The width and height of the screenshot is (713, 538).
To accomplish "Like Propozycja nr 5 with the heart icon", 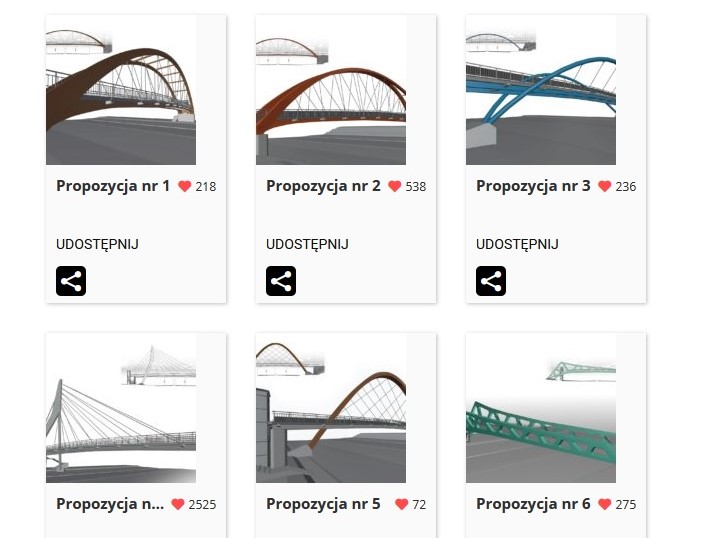I will click(402, 504).
